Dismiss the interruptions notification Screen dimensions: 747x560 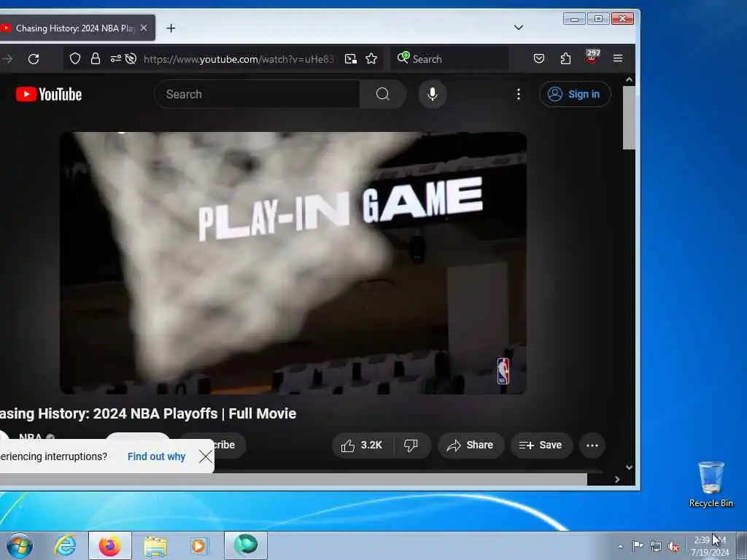click(x=206, y=456)
